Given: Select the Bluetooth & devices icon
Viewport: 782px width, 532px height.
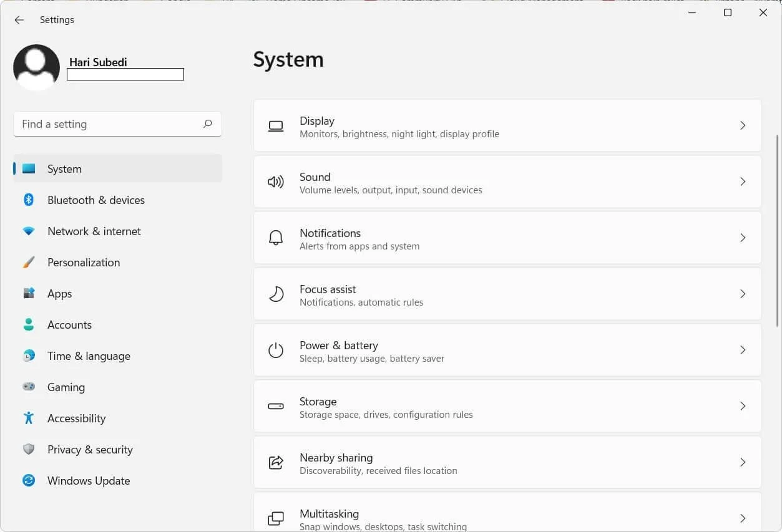Looking at the screenshot, I should 29,200.
